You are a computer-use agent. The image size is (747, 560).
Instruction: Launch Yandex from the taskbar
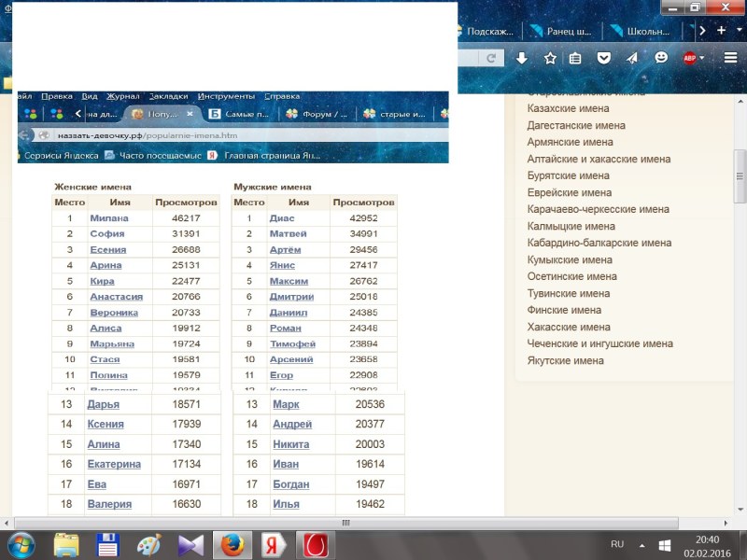click(272, 544)
